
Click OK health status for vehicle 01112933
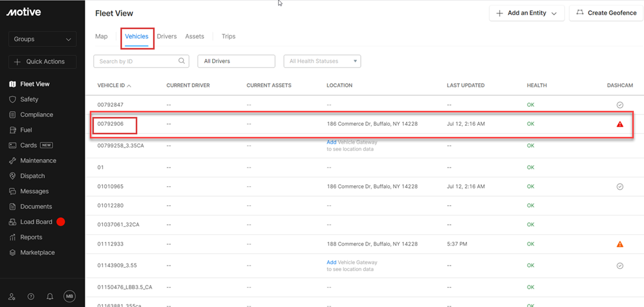tap(530, 244)
